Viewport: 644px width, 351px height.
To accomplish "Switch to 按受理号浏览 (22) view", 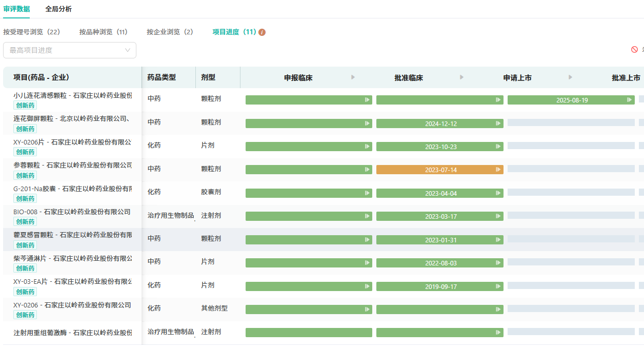I will click(32, 32).
